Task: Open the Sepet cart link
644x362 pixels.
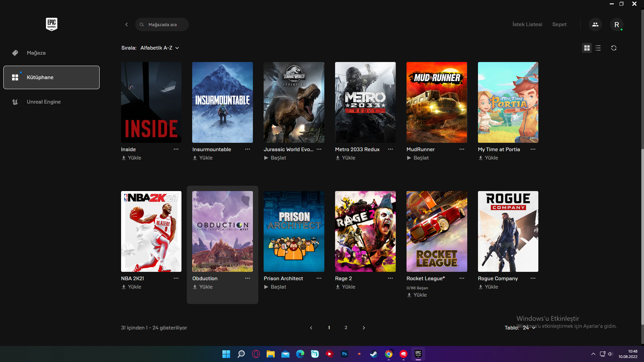Action: click(559, 24)
